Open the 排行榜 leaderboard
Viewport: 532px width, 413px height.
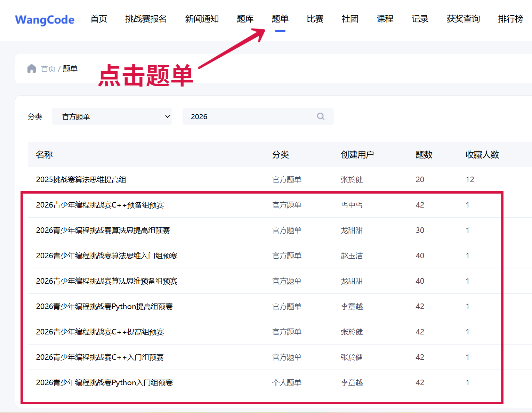pos(510,19)
